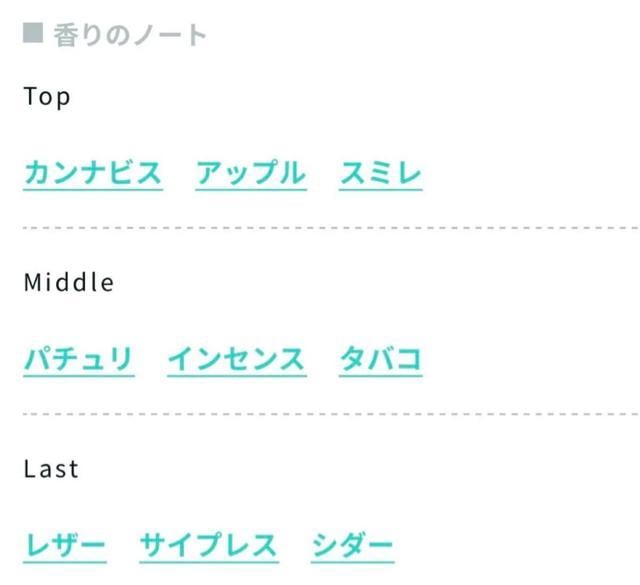Choose the final Last note, シダー
The width and height of the screenshot is (640, 585).
click(352, 546)
